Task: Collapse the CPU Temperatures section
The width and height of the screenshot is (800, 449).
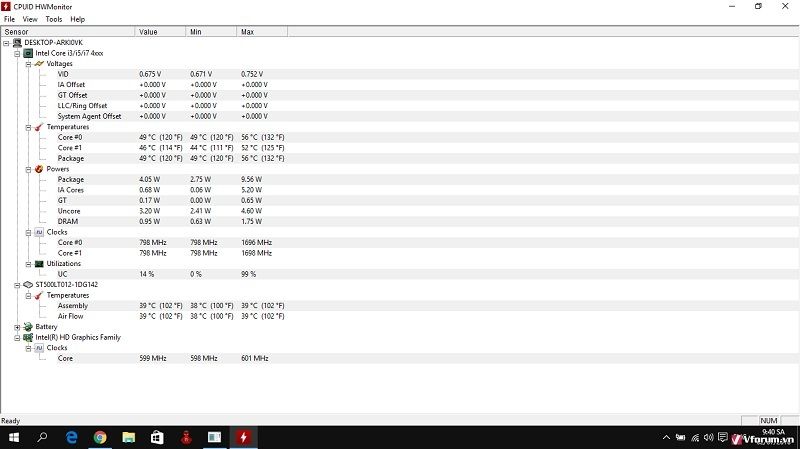Action: coord(29,127)
